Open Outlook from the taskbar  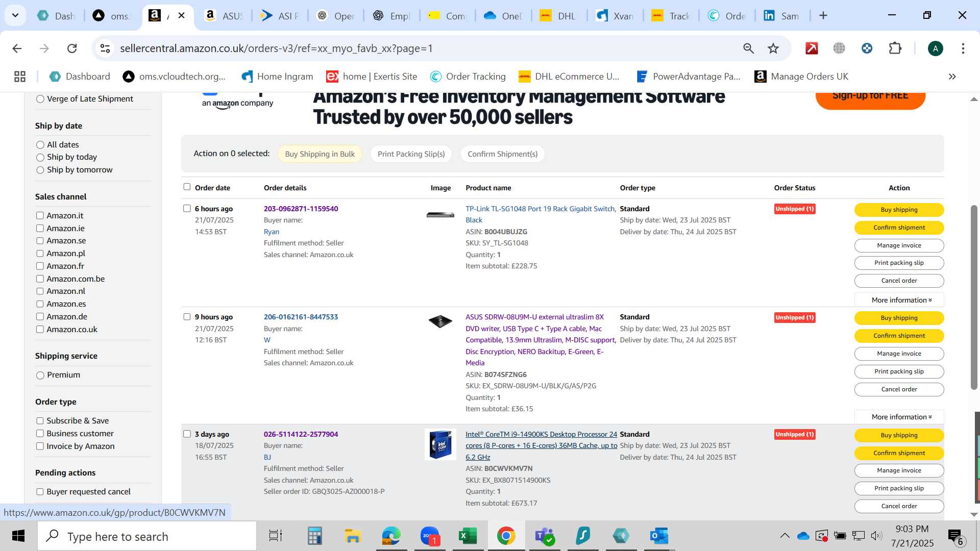pos(659,536)
